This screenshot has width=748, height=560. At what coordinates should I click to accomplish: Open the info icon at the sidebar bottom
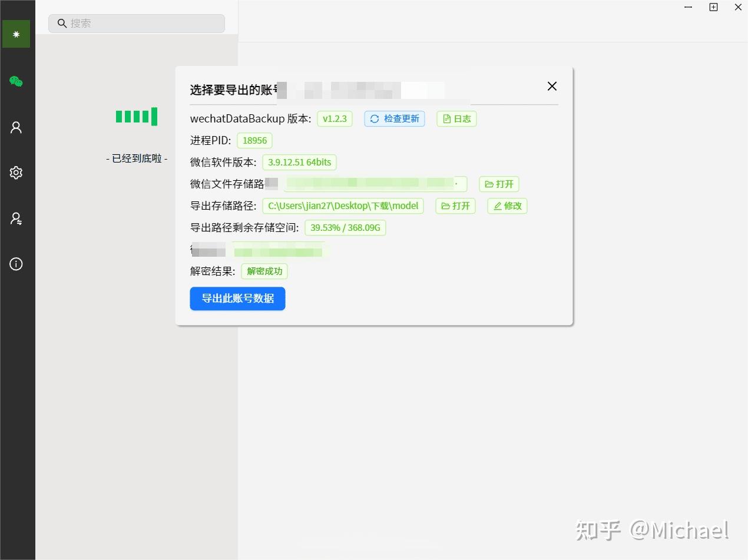pyautogui.click(x=17, y=264)
